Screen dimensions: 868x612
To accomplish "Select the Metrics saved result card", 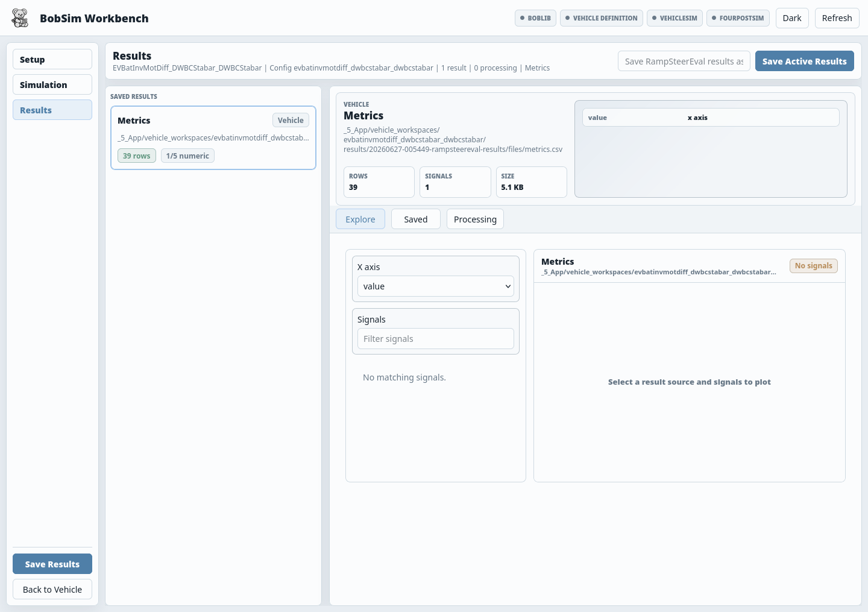I will point(213,137).
